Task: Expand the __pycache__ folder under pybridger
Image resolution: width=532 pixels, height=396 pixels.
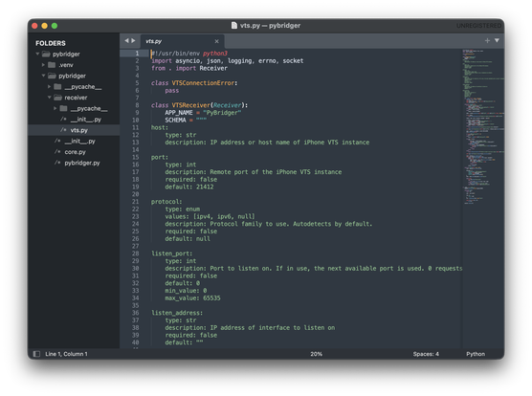Action: tap(49, 86)
